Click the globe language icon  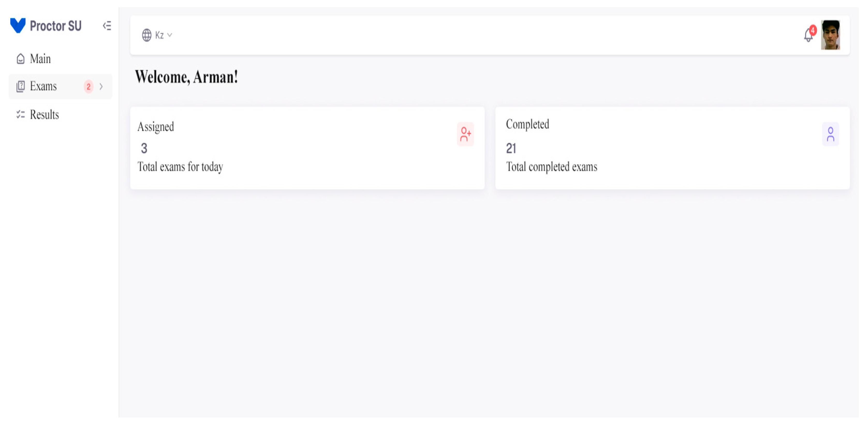coord(146,35)
